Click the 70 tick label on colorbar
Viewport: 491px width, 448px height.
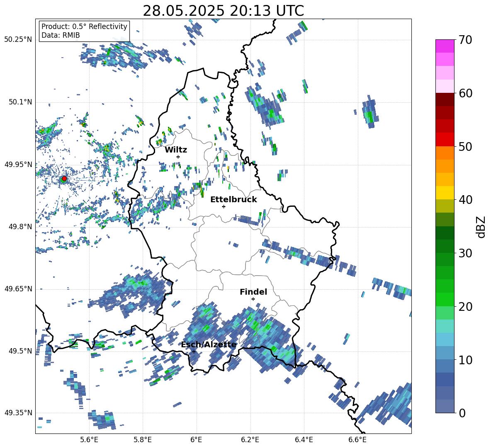(465, 40)
